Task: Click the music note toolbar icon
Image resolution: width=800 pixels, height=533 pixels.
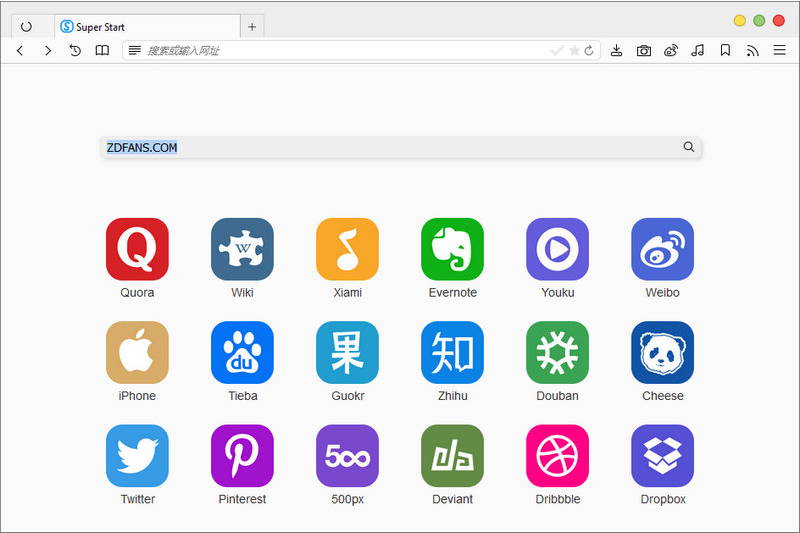Action: [x=698, y=50]
